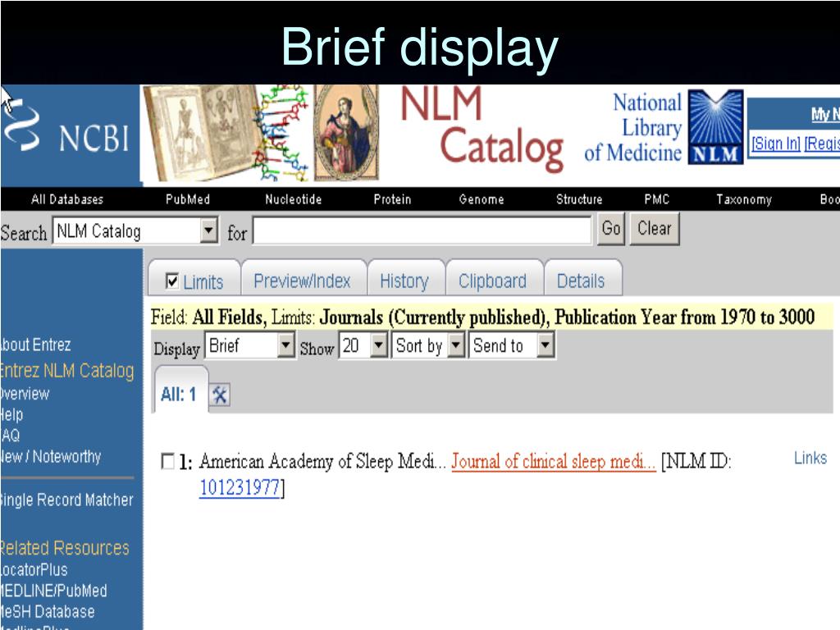This screenshot has width=840, height=630.
Task: Click the All Databases menu item
Action: pyautogui.click(x=67, y=200)
